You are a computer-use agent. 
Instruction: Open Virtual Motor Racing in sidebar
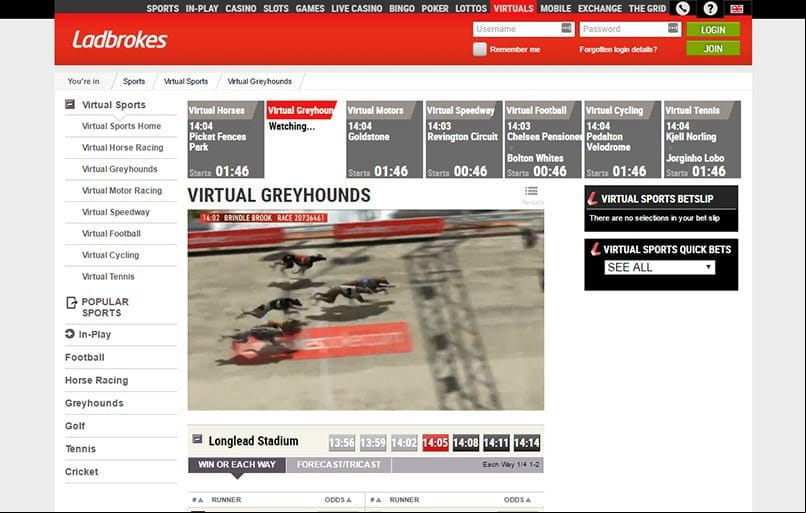(x=122, y=191)
